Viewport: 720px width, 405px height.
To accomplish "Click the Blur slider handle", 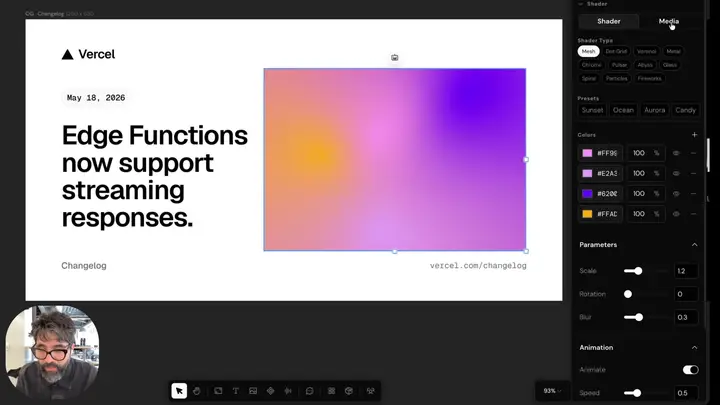I will [x=639, y=317].
